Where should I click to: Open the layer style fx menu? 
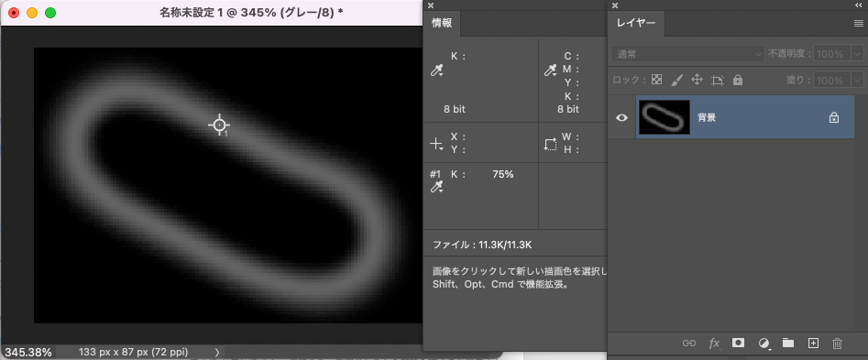714,344
